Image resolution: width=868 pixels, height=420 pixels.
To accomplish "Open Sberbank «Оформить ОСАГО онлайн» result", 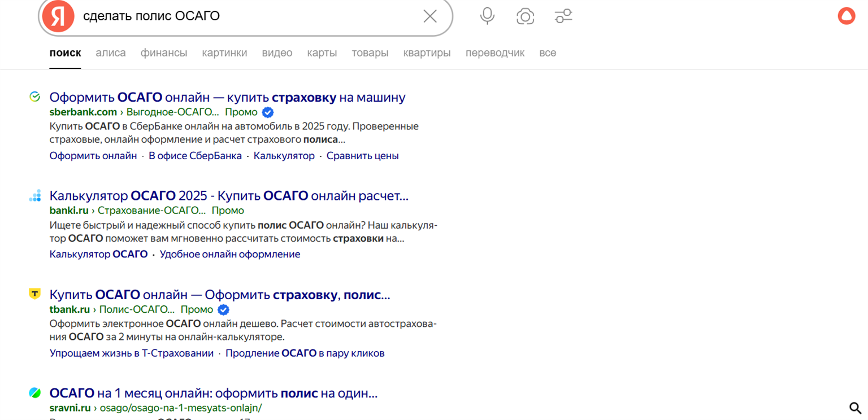I will click(227, 97).
